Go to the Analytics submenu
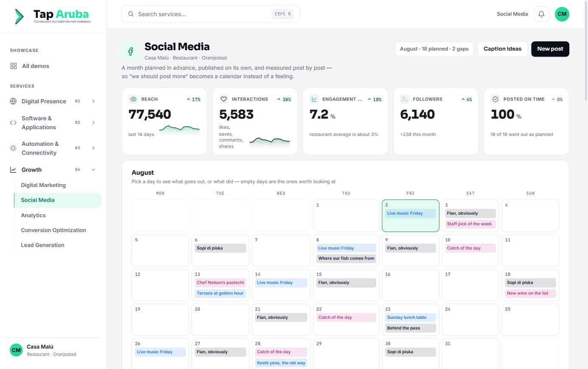The width and height of the screenshot is (588, 369). pyautogui.click(x=33, y=215)
